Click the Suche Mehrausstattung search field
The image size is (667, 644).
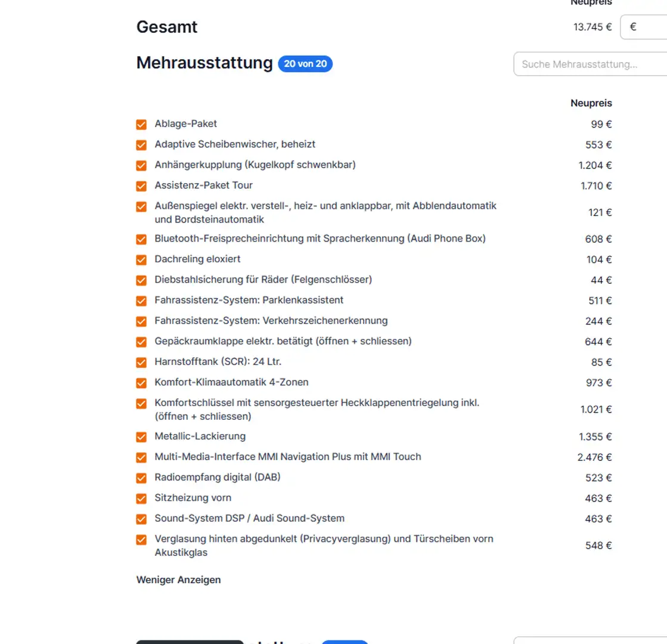pyautogui.click(x=590, y=64)
